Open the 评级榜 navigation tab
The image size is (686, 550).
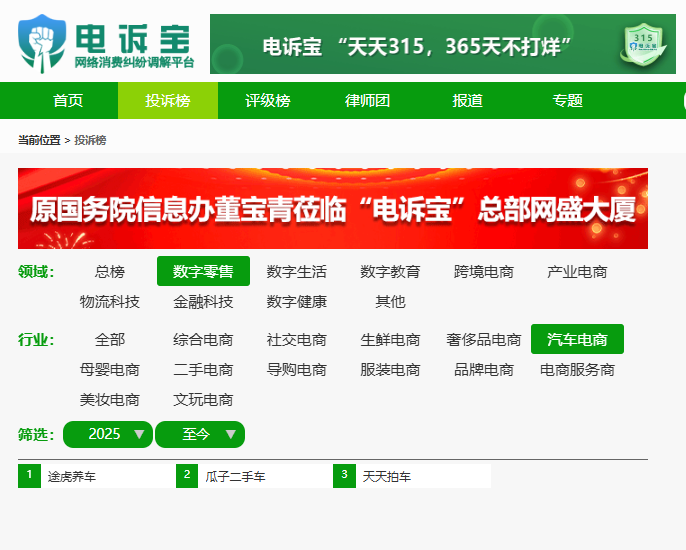pos(268,101)
